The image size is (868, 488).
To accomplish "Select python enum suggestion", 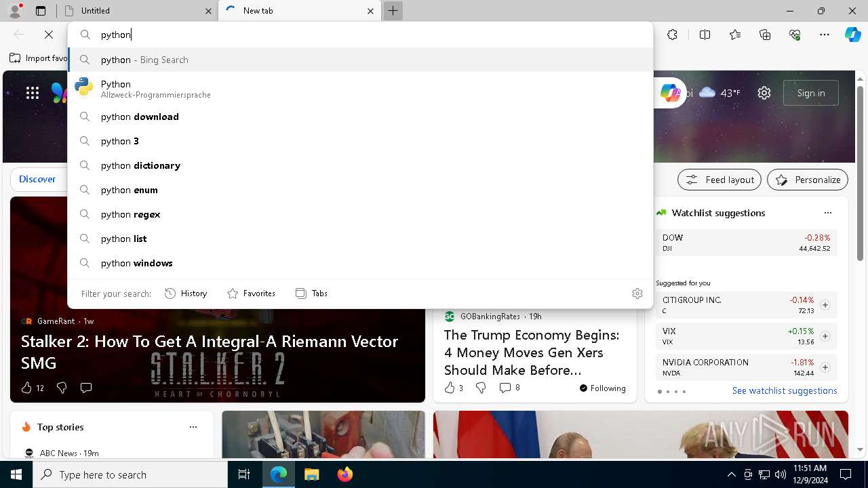I will tap(360, 190).
